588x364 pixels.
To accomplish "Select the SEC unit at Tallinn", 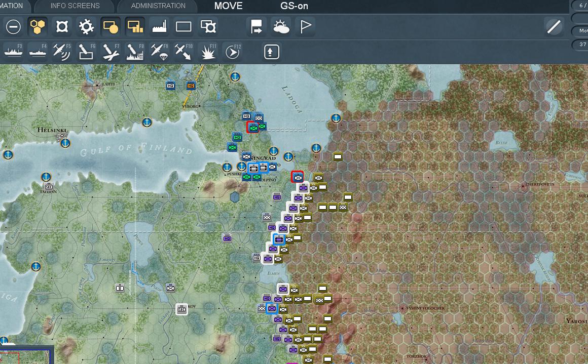I will [x=49, y=186].
